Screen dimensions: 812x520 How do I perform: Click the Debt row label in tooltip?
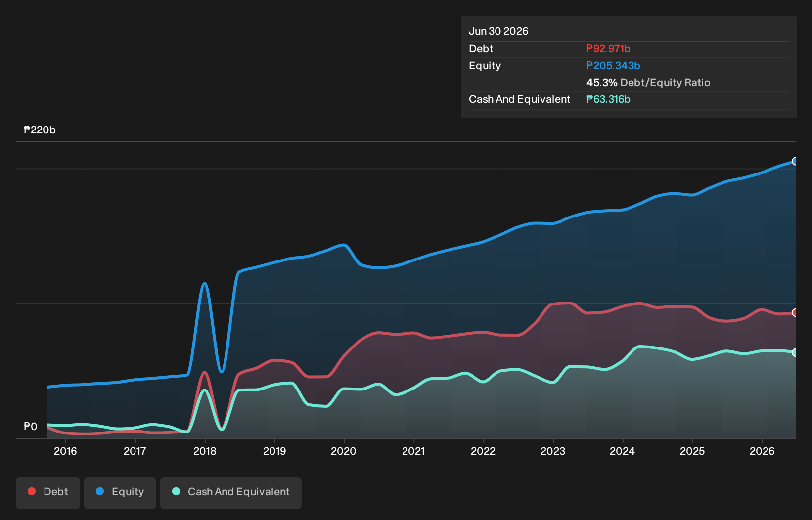click(x=481, y=49)
